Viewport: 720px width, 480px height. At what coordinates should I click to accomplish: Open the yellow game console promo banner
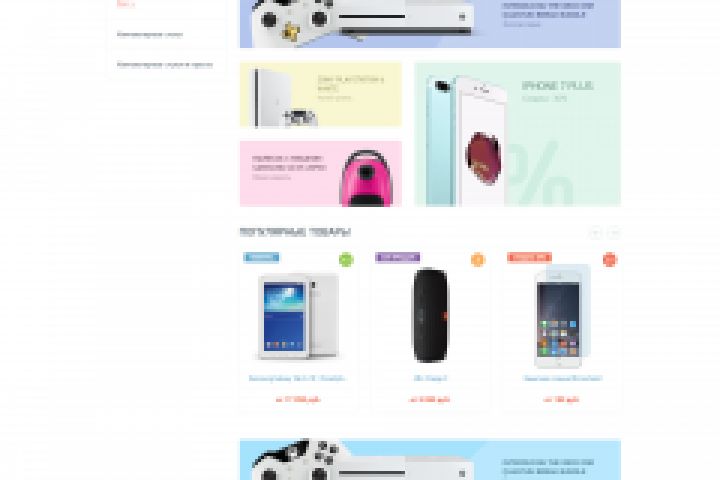coord(321,95)
